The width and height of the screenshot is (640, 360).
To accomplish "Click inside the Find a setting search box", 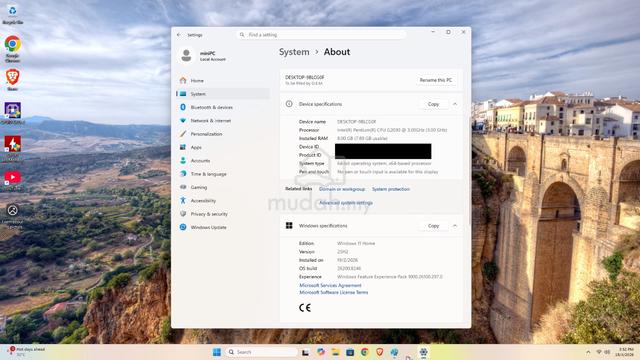I will click(322, 35).
